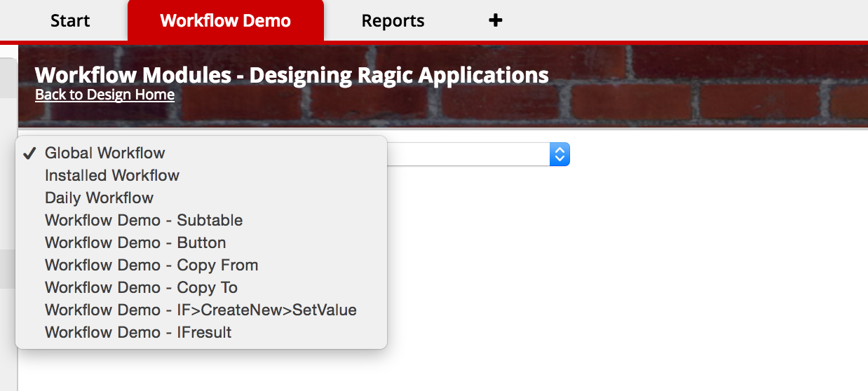The image size is (868, 391).
Task: Choose Global Workflow from the list
Action: tap(201, 153)
